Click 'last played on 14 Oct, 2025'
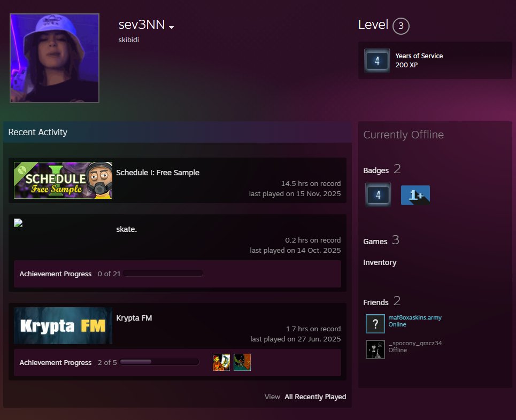The image size is (516, 420). tap(295, 250)
